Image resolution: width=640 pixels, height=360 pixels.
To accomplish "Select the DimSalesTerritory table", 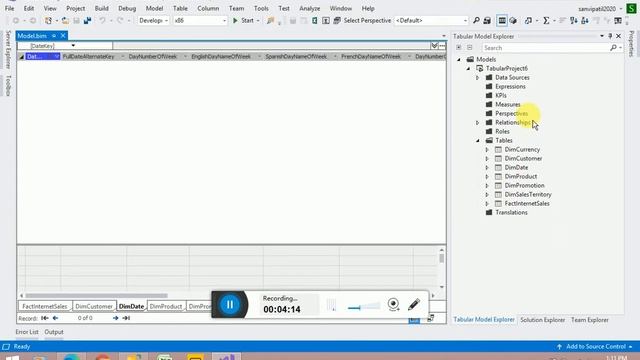I will [x=528, y=194].
